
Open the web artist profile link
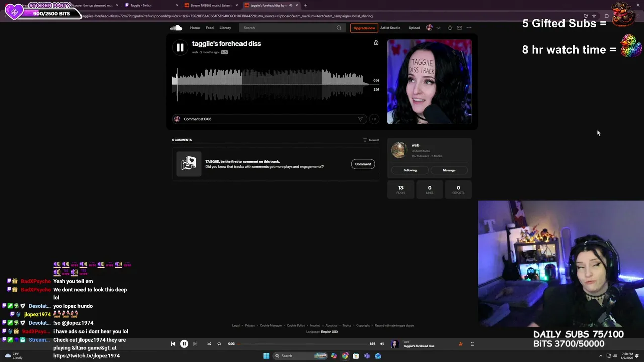pos(415,145)
